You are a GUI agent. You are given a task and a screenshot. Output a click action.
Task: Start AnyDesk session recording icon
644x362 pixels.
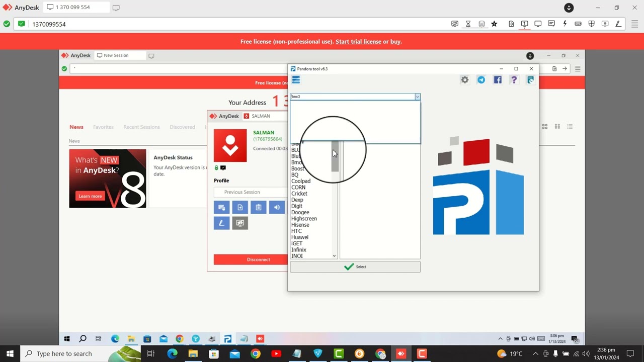pos(605,24)
